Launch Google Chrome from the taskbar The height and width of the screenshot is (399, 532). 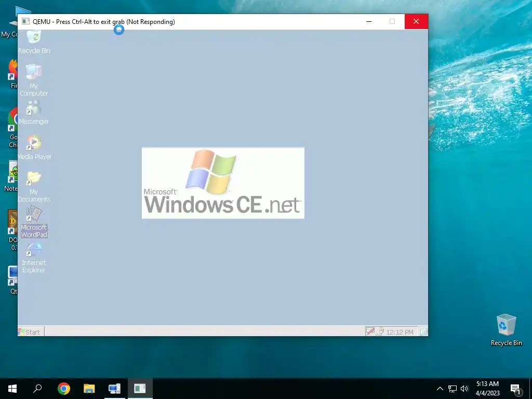coord(63,389)
